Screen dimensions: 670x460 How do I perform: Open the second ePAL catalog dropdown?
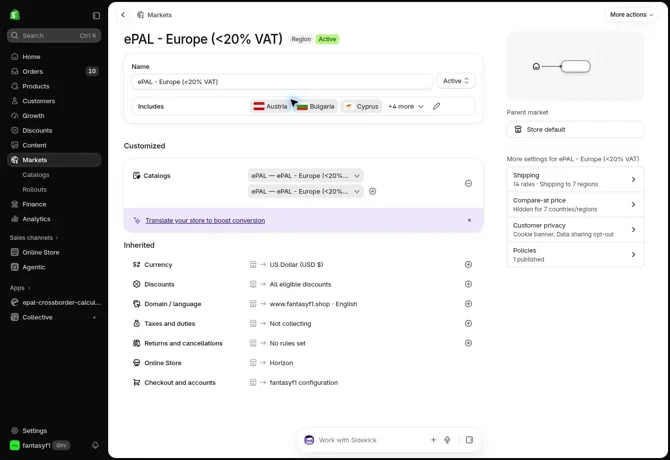[x=306, y=191]
